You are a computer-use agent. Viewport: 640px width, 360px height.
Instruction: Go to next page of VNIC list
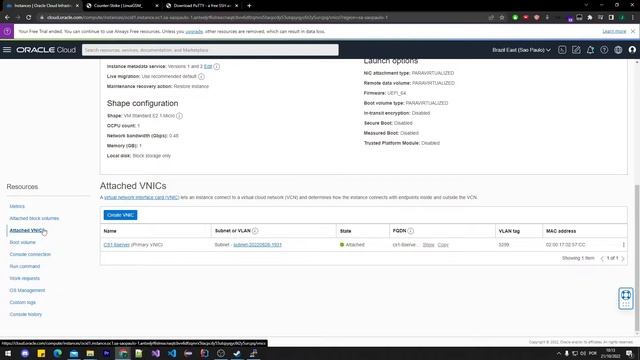[x=623, y=258]
